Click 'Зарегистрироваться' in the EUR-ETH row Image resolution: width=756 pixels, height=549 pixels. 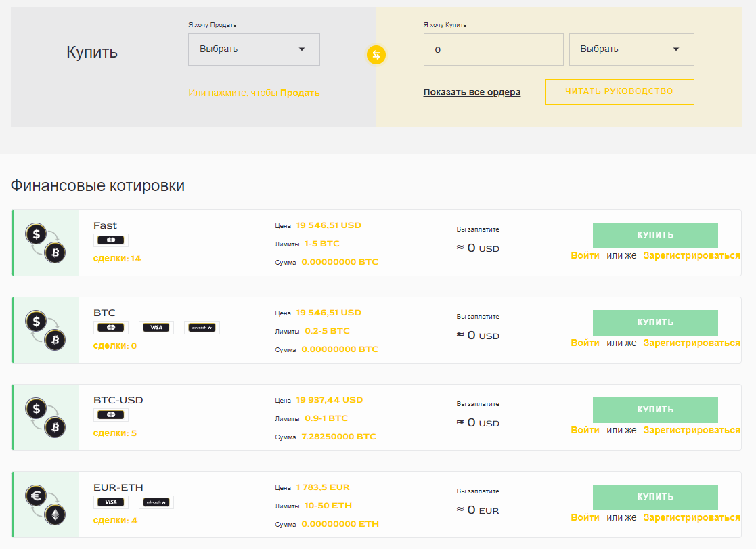pos(691,517)
